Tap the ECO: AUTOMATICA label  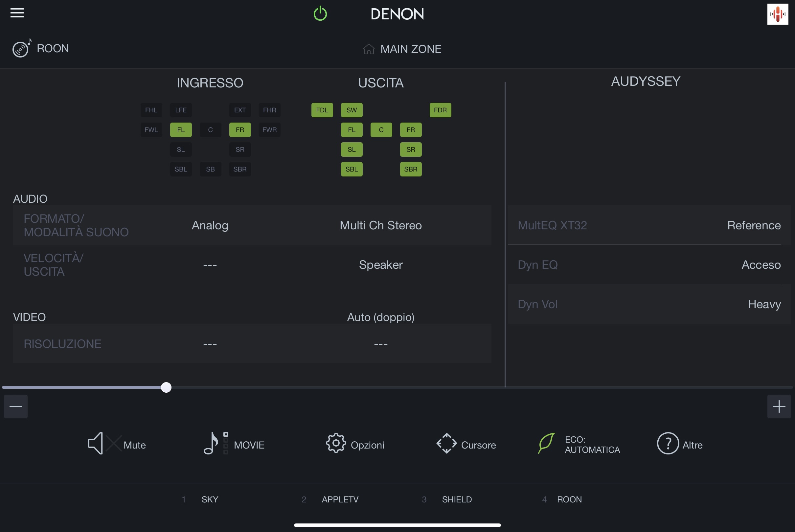(592, 445)
